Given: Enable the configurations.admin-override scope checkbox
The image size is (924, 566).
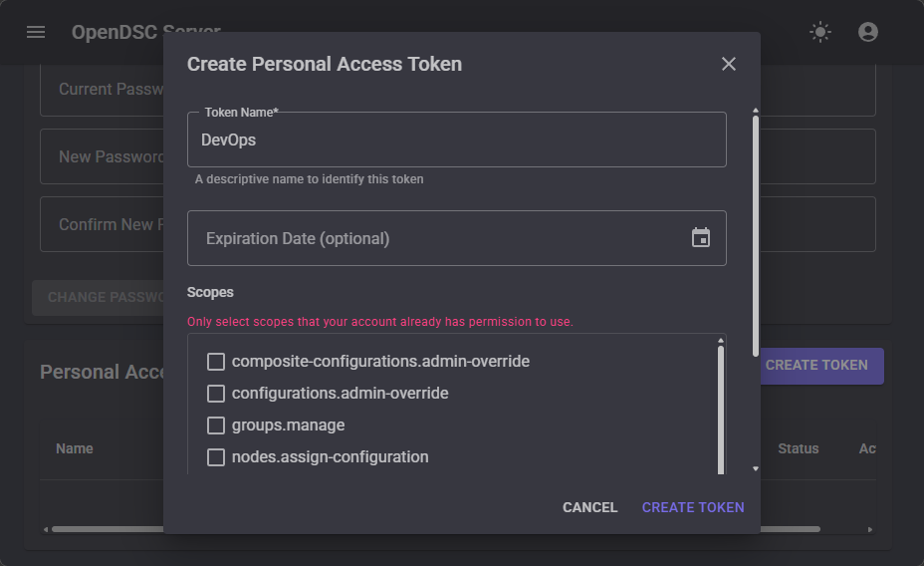Looking at the screenshot, I should 216,393.
